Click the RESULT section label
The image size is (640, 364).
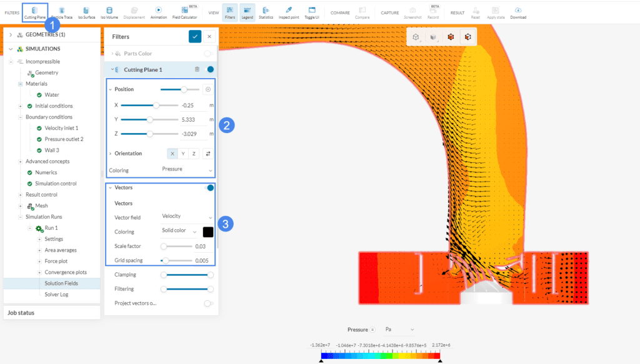[457, 12]
